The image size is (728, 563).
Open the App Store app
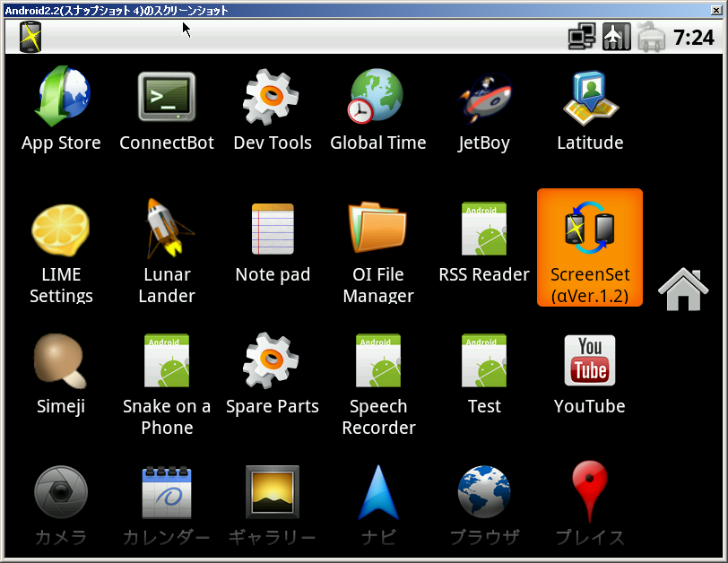coord(61,110)
